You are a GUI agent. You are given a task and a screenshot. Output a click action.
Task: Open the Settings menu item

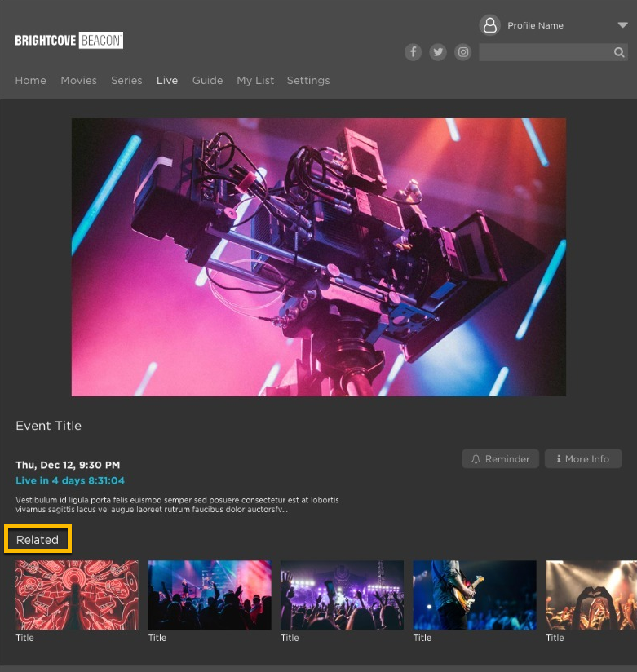coord(308,81)
